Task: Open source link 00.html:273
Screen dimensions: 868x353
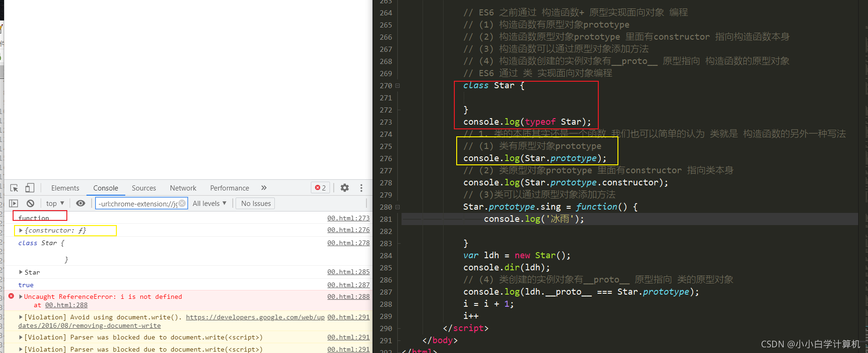Action: [348, 218]
